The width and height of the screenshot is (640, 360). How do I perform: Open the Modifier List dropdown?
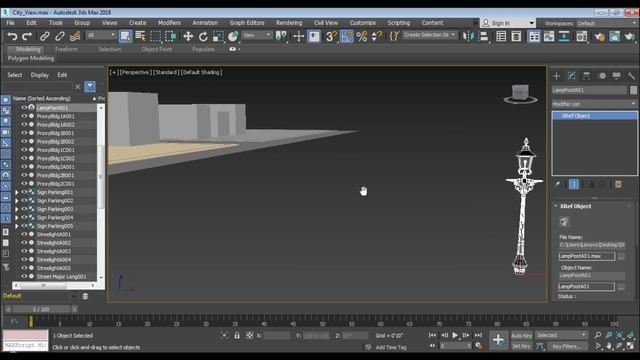click(594, 104)
